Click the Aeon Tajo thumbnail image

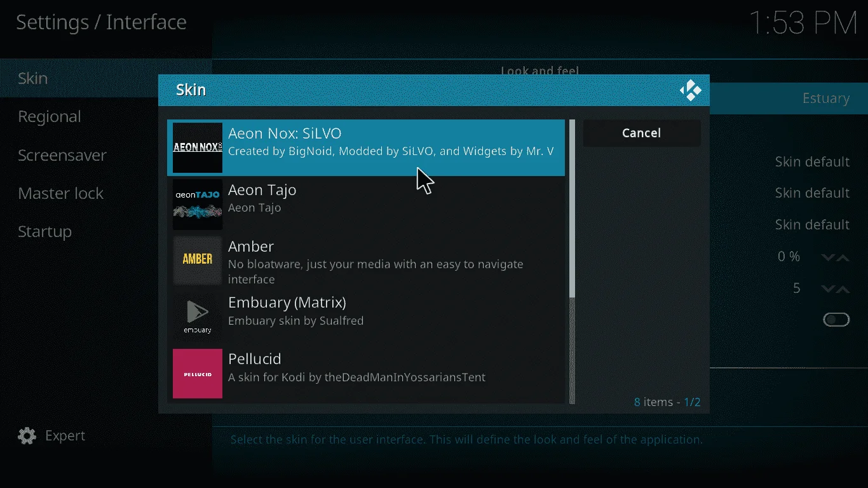click(198, 204)
